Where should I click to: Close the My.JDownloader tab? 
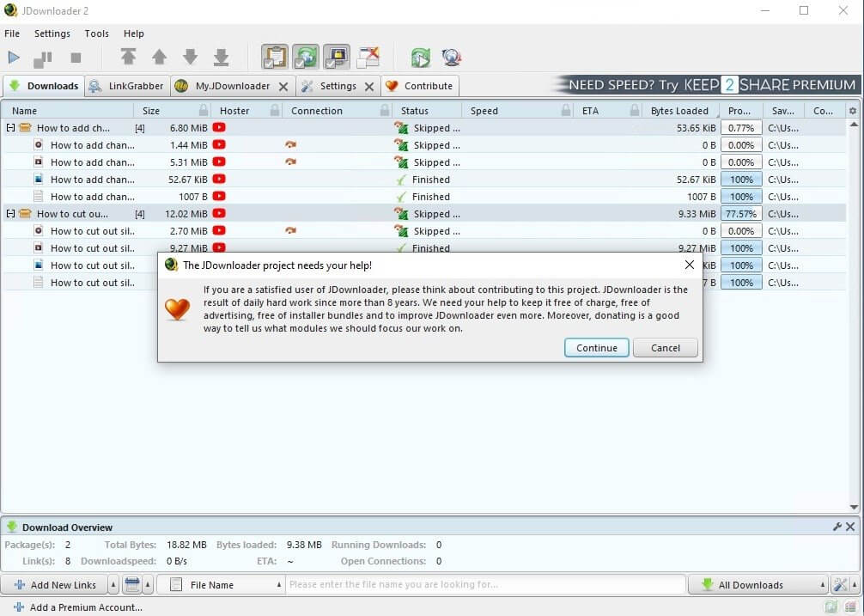click(283, 87)
